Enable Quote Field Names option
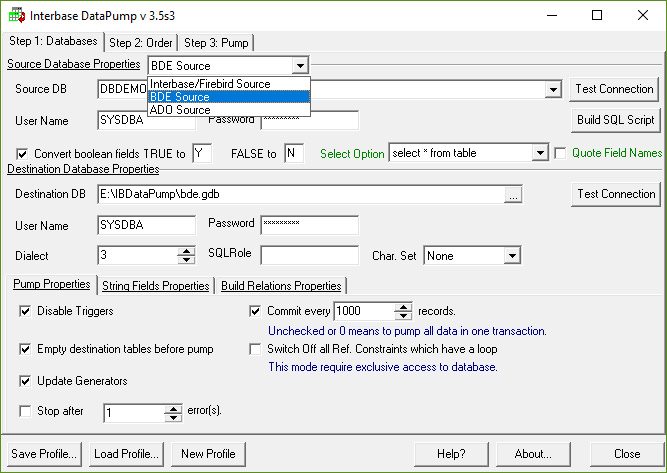 (560, 153)
